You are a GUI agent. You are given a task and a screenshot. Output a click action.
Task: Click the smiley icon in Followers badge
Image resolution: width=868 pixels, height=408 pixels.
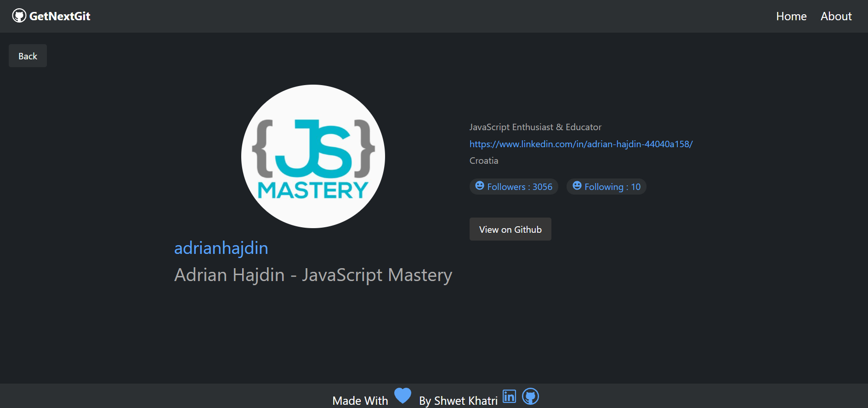pos(480,185)
